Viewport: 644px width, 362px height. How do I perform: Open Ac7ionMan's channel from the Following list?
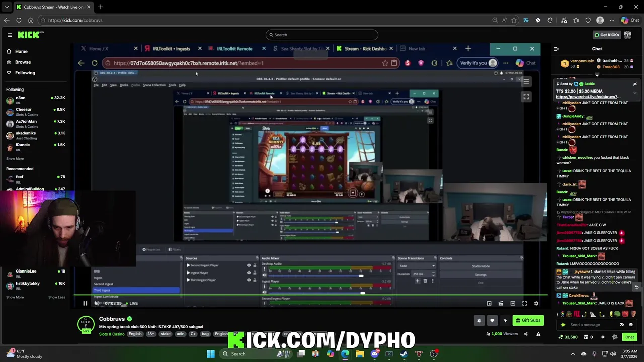(35, 124)
